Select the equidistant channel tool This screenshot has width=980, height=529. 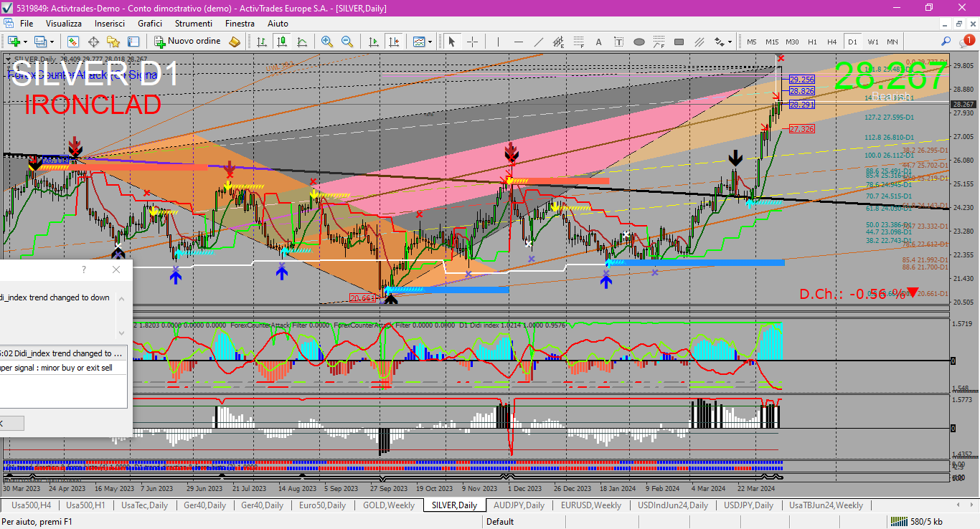point(559,42)
